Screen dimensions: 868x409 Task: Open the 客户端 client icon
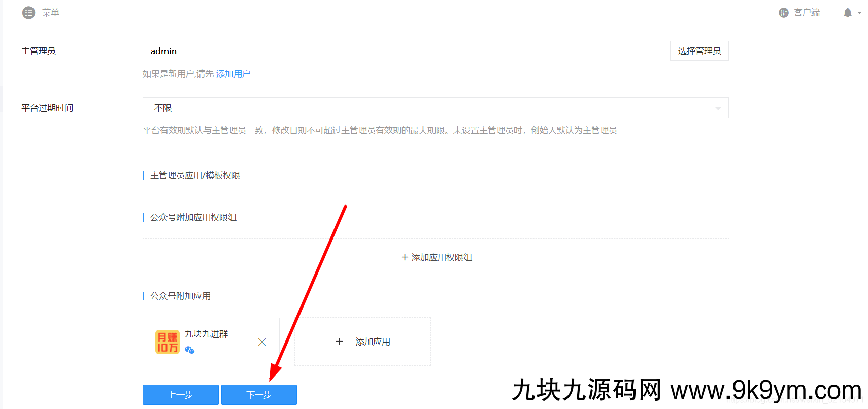click(783, 13)
